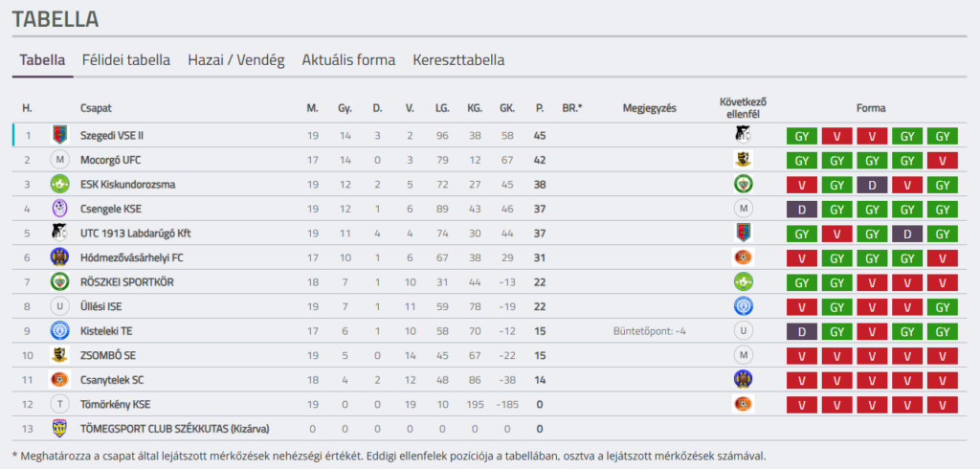
Task: Click UTC 1913 Labdarúgó Kft team logo
Action: 60,234
